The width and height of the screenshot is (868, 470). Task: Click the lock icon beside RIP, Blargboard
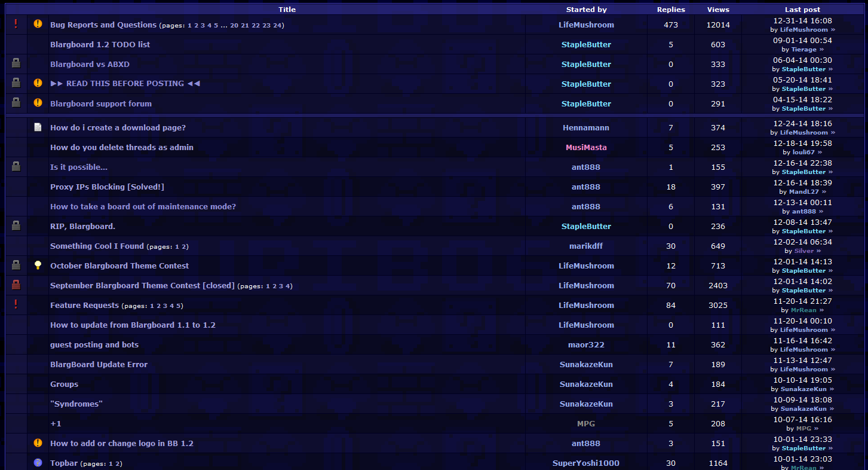coord(16,225)
